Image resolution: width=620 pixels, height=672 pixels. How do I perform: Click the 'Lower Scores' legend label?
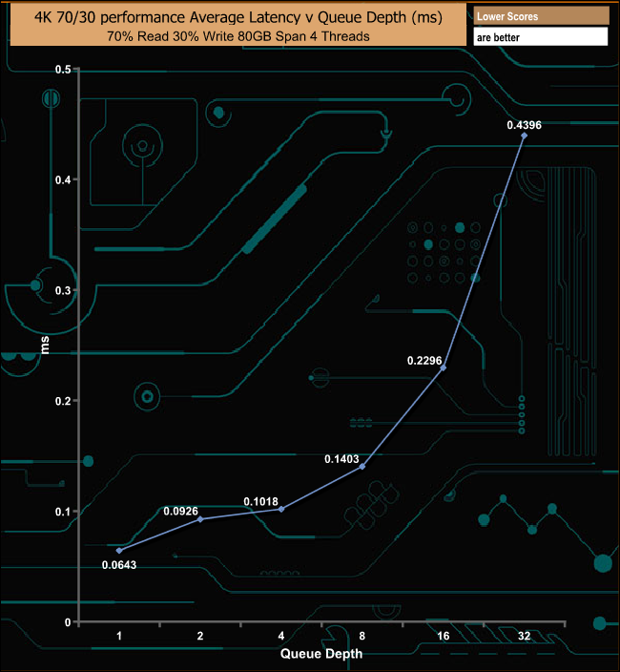click(x=507, y=17)
